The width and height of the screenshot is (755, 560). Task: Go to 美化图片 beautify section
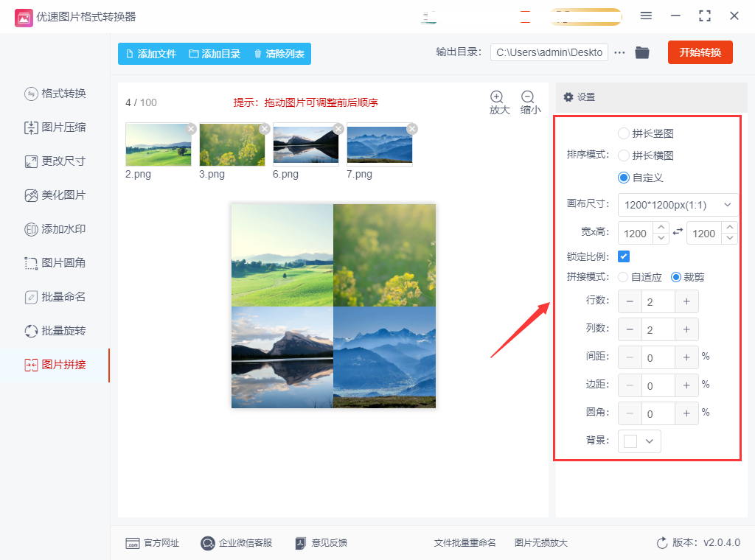pos(55,195)
